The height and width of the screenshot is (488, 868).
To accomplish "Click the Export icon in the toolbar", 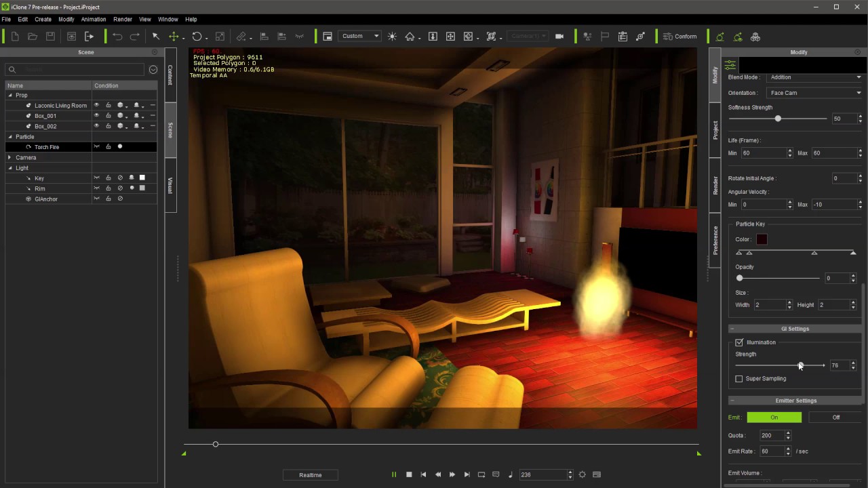I will click(x=89, y=37).
